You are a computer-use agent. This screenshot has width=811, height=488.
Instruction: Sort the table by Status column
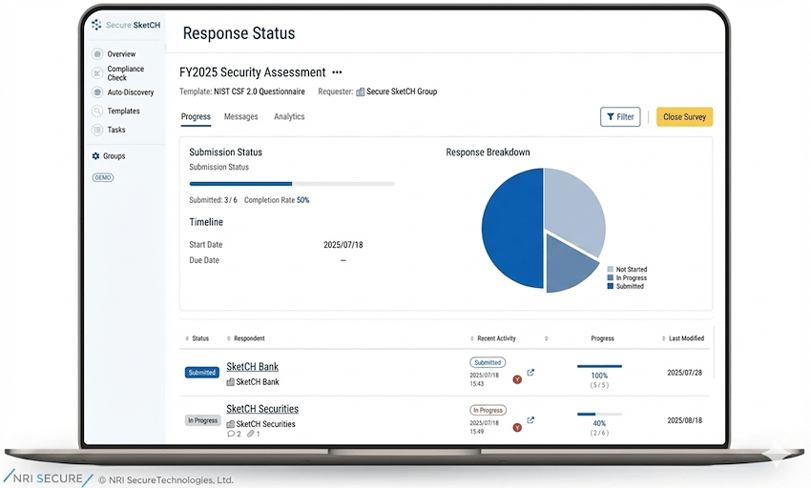click(197, 339)
